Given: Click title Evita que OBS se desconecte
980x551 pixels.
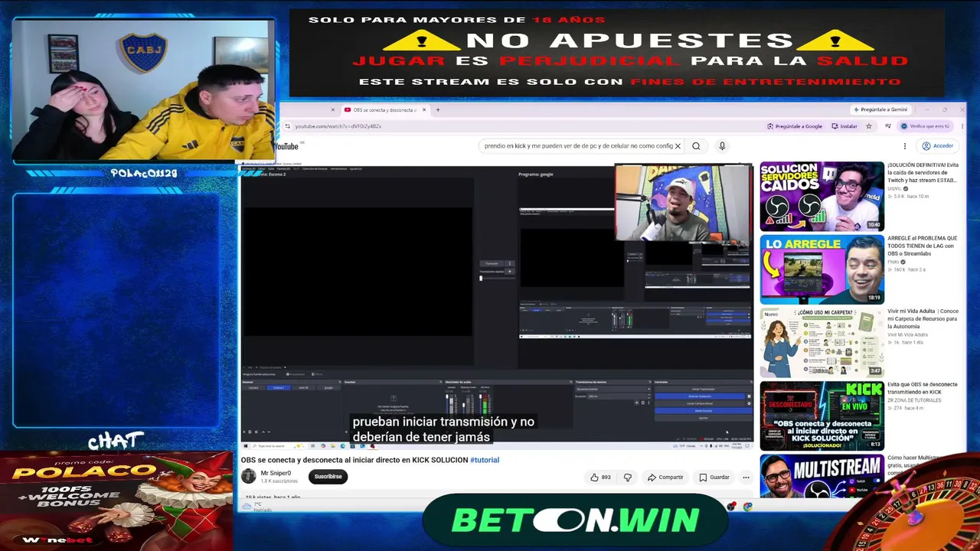Looking at the screenshot, I should point(923,388).
